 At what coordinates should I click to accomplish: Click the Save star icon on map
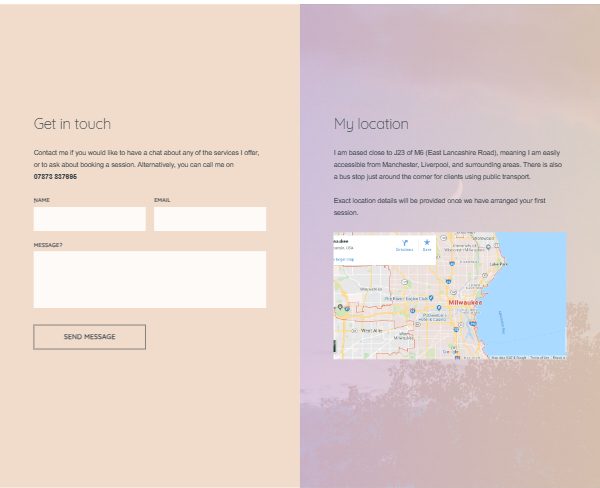427,243
